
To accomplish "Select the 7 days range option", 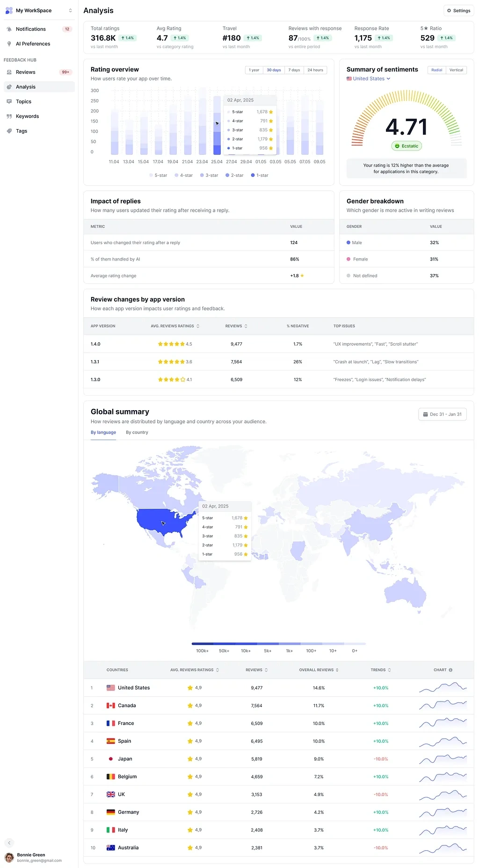I will 294,70.
